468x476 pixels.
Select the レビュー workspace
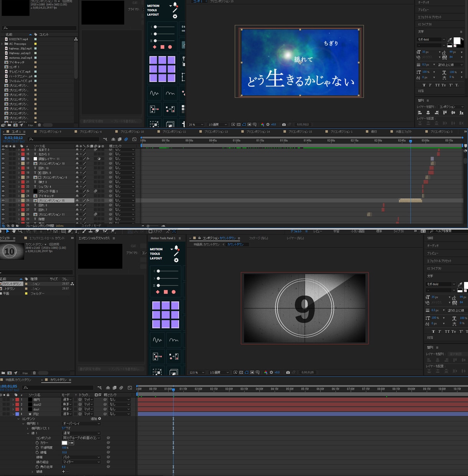coord(318,231)
